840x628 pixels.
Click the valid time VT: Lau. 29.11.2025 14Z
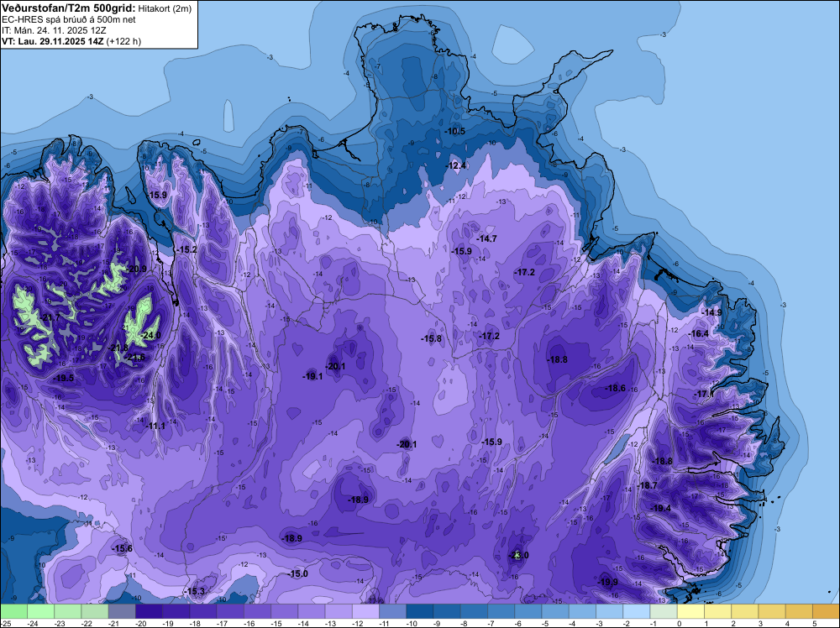pyautogui.click(x=52, y=41)
